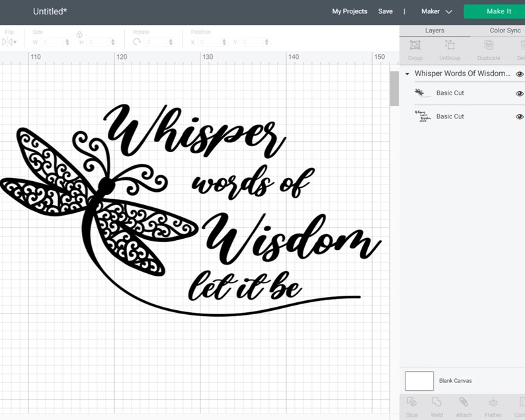Open My Projects
Screen dimensions: 525x420
[x=350, y=11]
